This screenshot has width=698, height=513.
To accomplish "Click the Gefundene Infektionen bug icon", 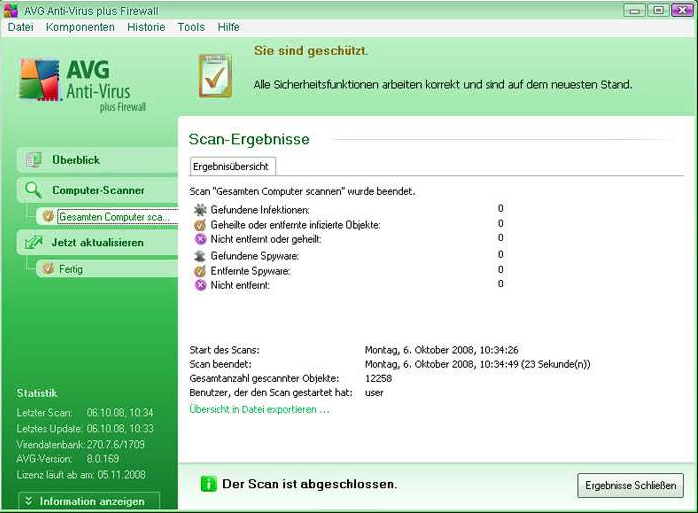I will [x=200, y=209].
